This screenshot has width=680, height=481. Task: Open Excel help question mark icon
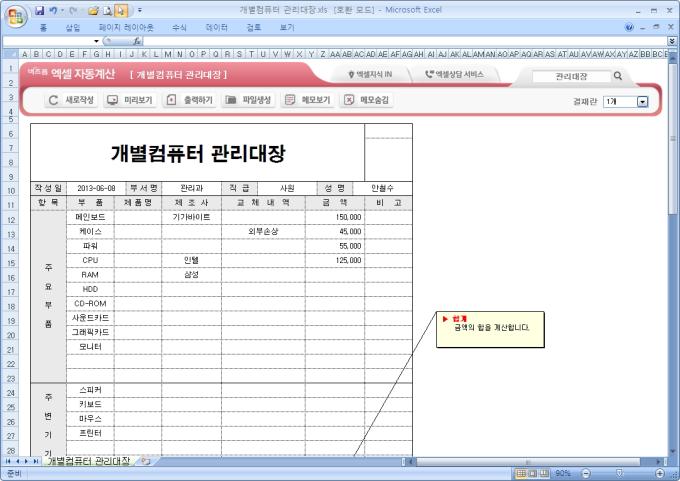(x=629, y=27)
